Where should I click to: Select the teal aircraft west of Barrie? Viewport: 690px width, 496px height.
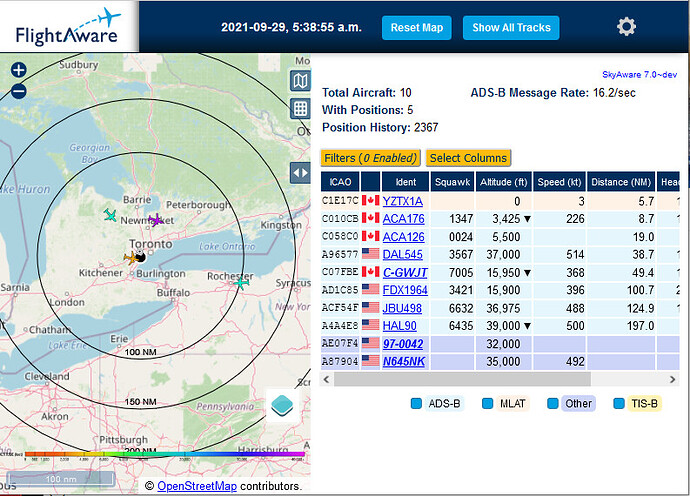pyautogui.click(x=110, y=215)
